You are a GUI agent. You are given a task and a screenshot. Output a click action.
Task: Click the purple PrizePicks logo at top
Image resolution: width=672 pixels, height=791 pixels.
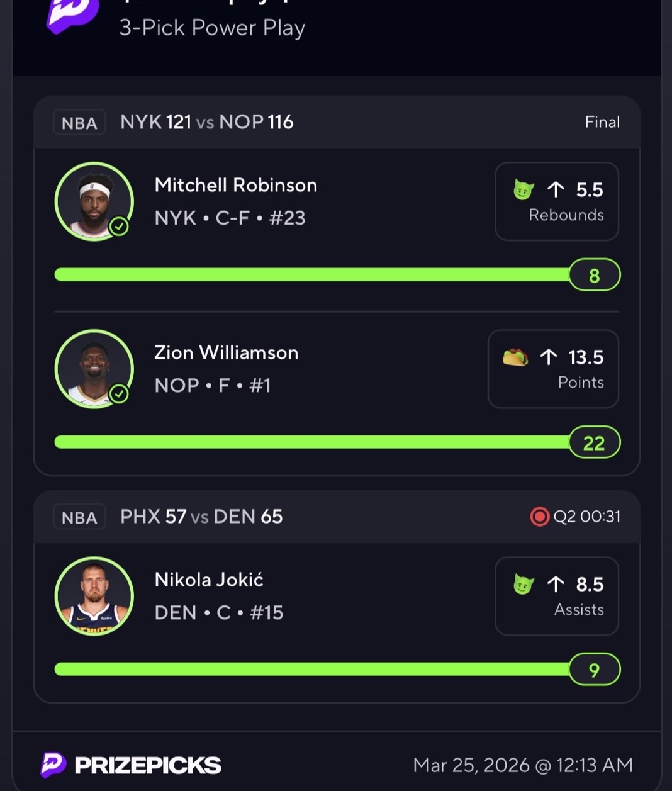click(x=72, y=14)
